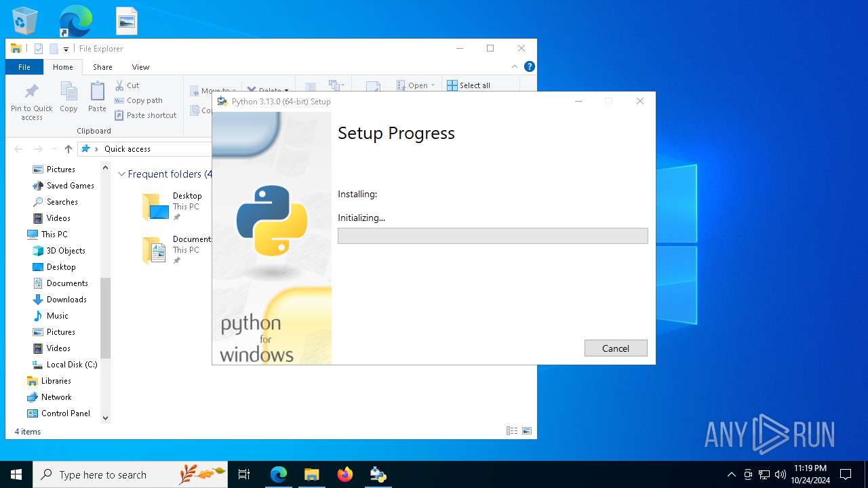Click the setup progress bar

493,236
